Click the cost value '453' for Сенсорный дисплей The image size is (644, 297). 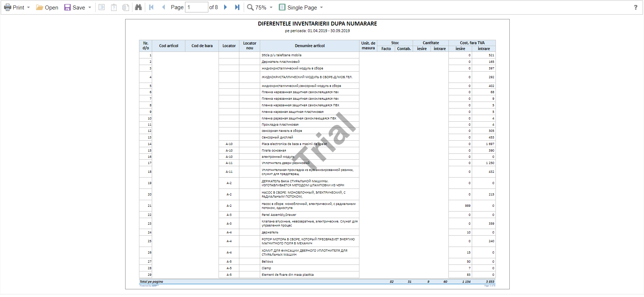[x=491, y=137]
